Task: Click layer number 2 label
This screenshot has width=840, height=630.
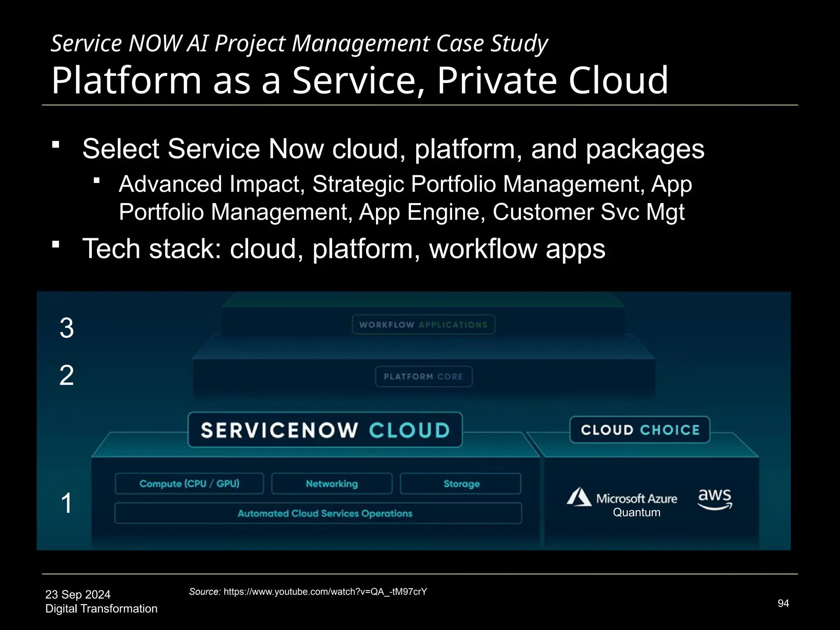Action: click(67, 375)
